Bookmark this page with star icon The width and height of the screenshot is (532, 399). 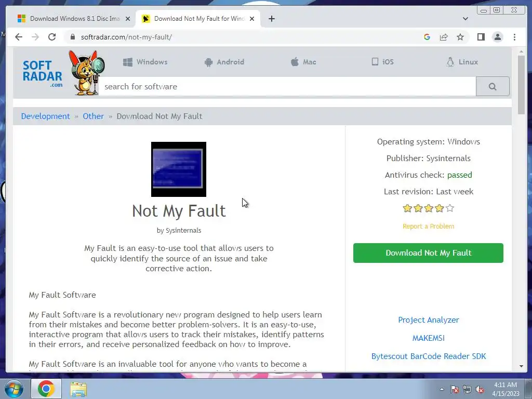460,37
